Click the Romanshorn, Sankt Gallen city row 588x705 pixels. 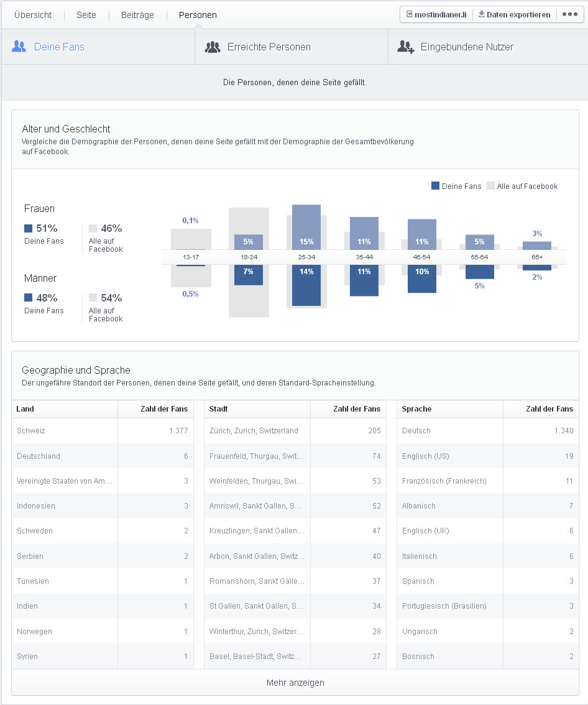295,581
